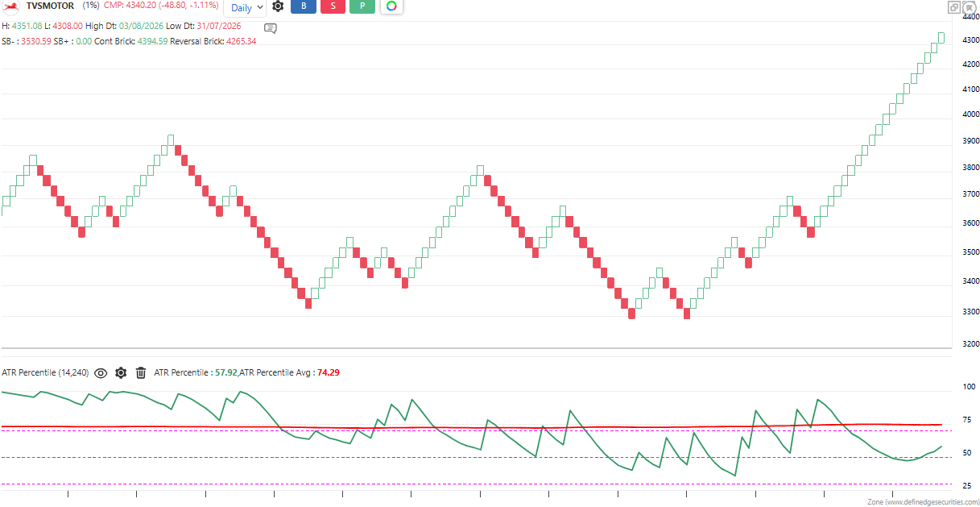Click the expand fullscreen icon at top right
Image resolution: width=980 pixels, height=507 pixels.
(969, 6)
